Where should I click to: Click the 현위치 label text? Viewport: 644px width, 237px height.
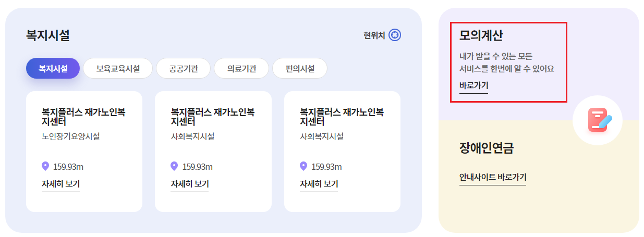click(374, 35)
